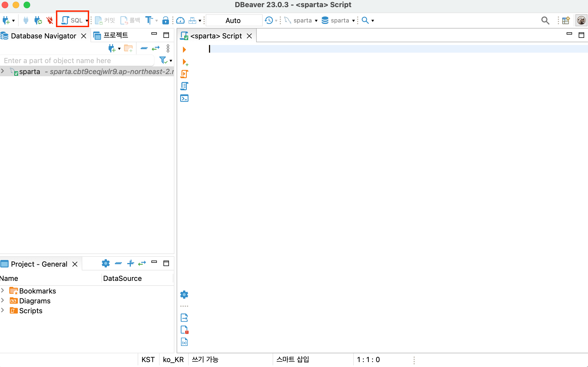Open the SQL console terminal icon
This screenshot has width=588, height=367.
coord(184,98)
